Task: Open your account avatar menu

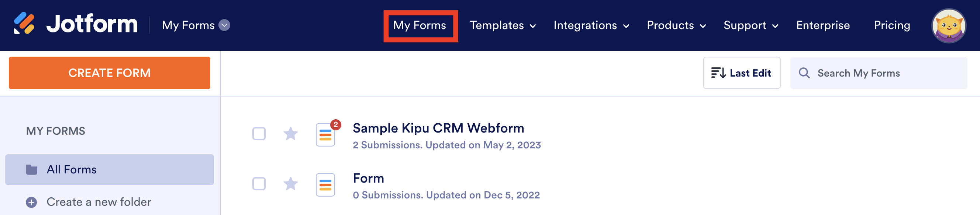Action: coord(949,25)
